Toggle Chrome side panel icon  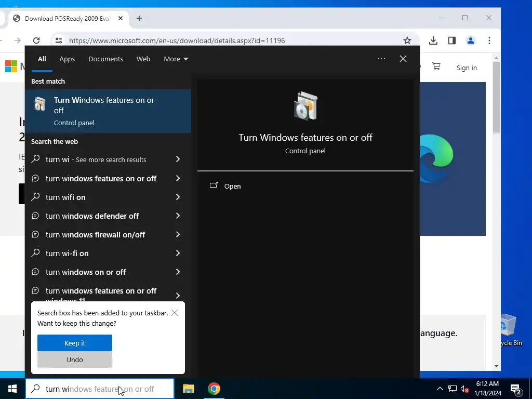[x=451, y=41]
